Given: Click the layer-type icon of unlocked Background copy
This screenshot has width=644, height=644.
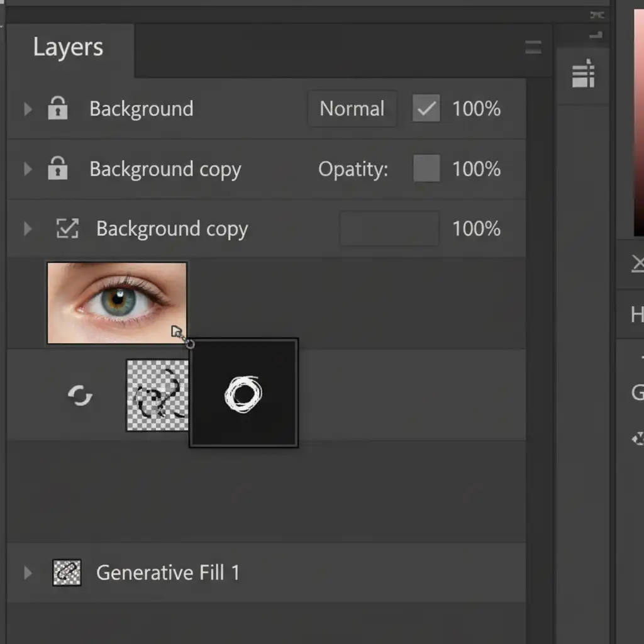Looking at the screenshot, I should 67,229.
